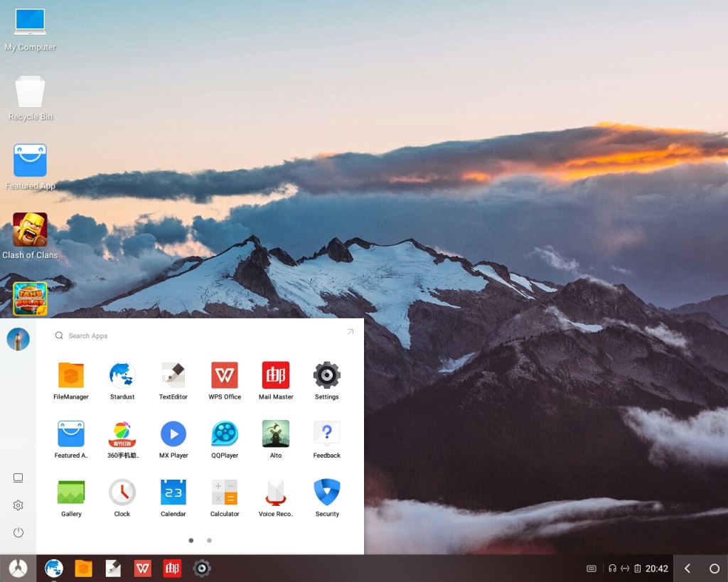Launch the Calculator app
This screenshot has height=582, width=728.
tap(225, 497)
